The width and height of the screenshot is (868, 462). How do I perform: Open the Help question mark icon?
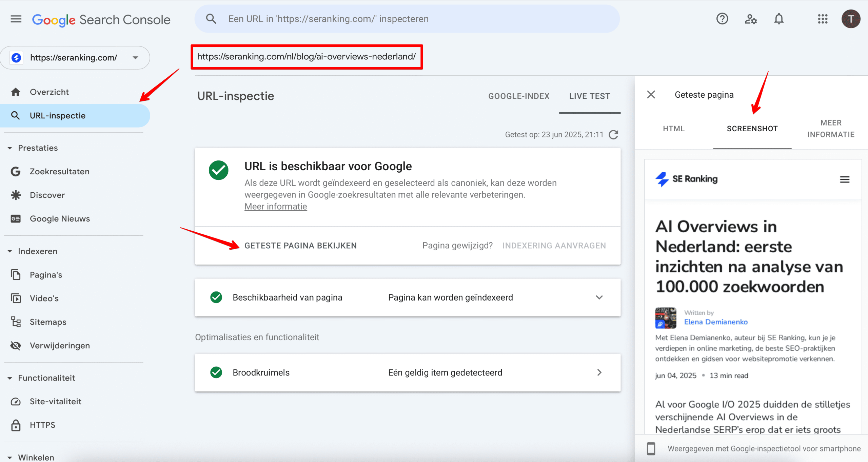[722, 19]
